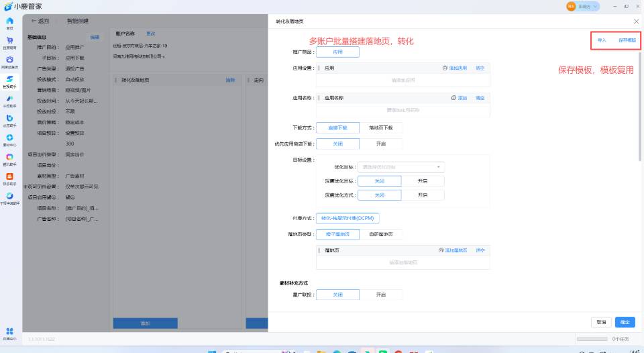Click the 请添加应用 empty placeholder area
This screenshot has height=353, width=644.
403,80
